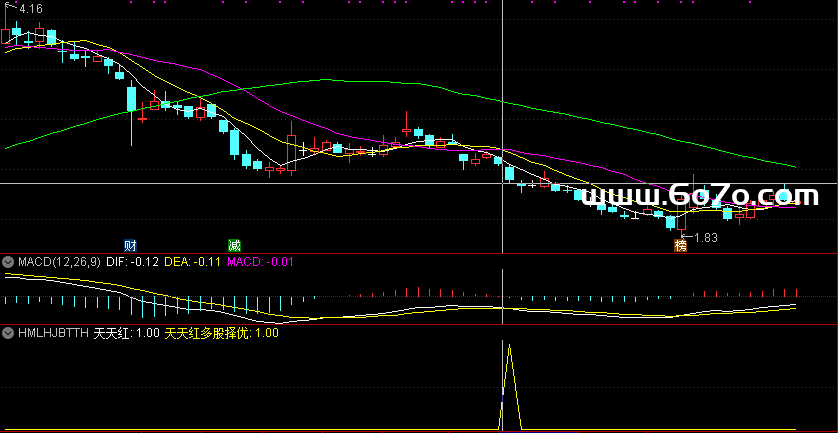Click the orange 榜 marker icon

point(681,245)
